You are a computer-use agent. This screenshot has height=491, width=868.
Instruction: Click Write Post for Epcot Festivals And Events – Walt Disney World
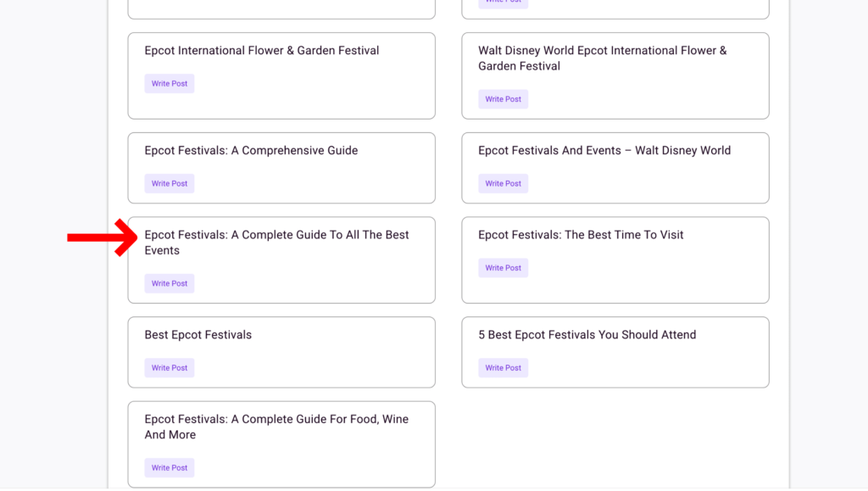(x=504, y=183)
